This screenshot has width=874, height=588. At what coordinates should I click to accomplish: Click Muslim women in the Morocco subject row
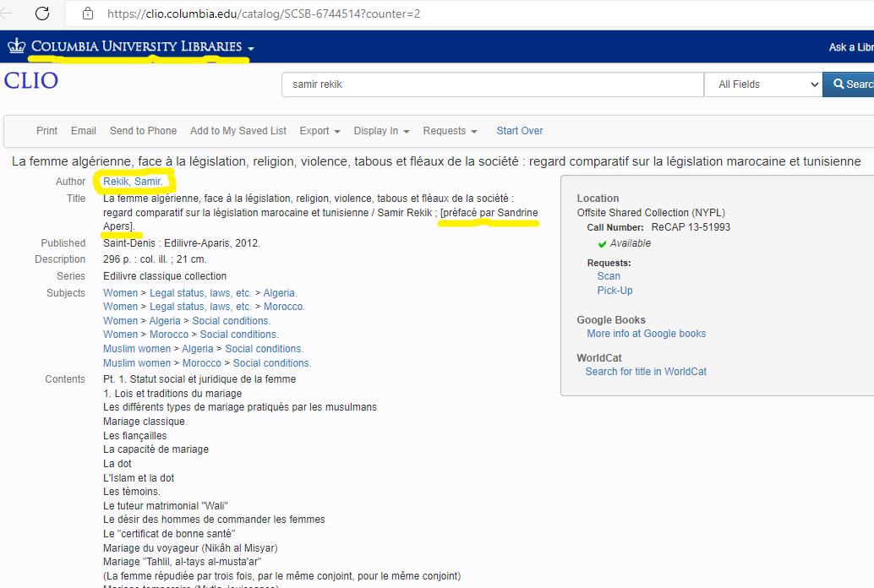coord(137,362)
